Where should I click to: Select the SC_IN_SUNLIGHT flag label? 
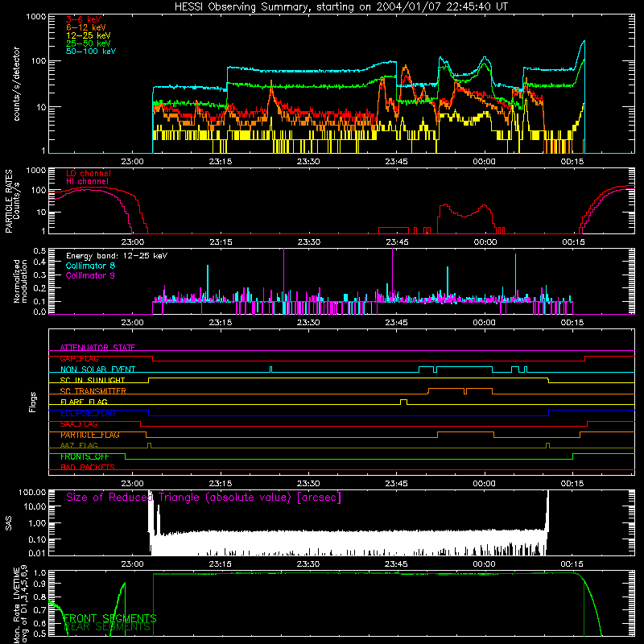click(93, 380)
